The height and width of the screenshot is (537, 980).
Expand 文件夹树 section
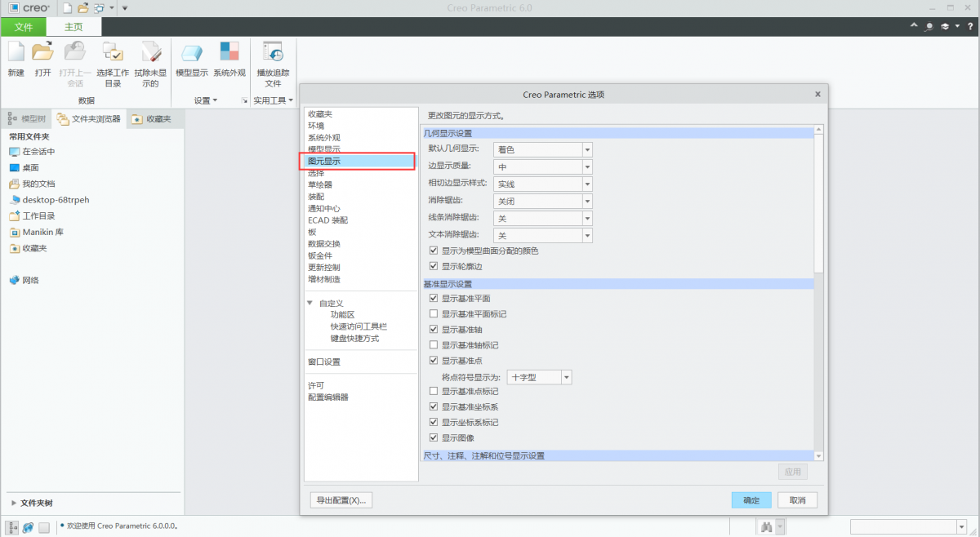tap(14, 504)
